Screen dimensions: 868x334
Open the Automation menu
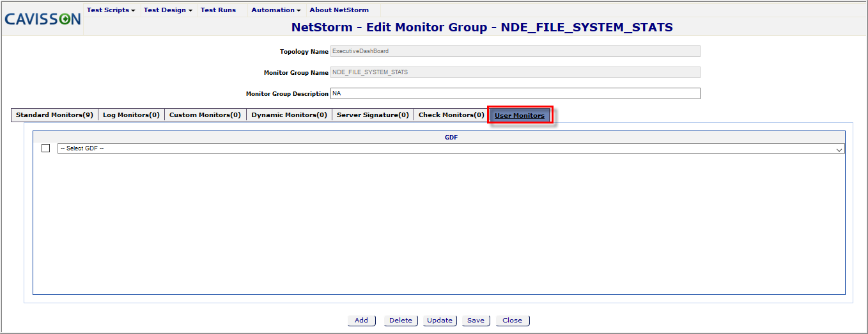click(275, 10)
